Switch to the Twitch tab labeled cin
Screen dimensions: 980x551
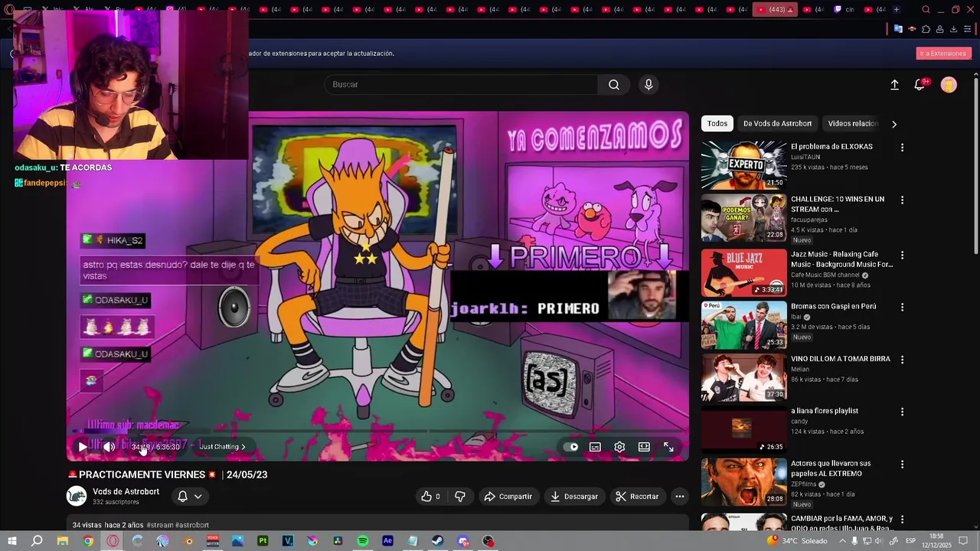[844, 10]
